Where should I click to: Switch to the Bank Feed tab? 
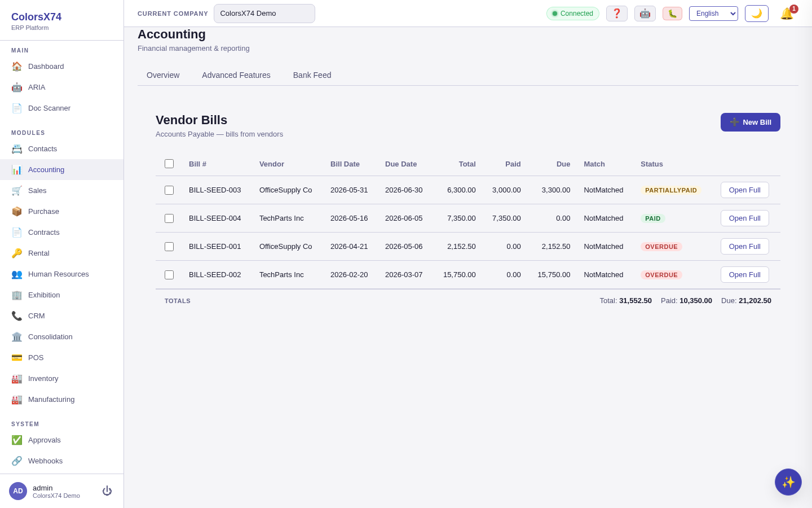point(312,75)
